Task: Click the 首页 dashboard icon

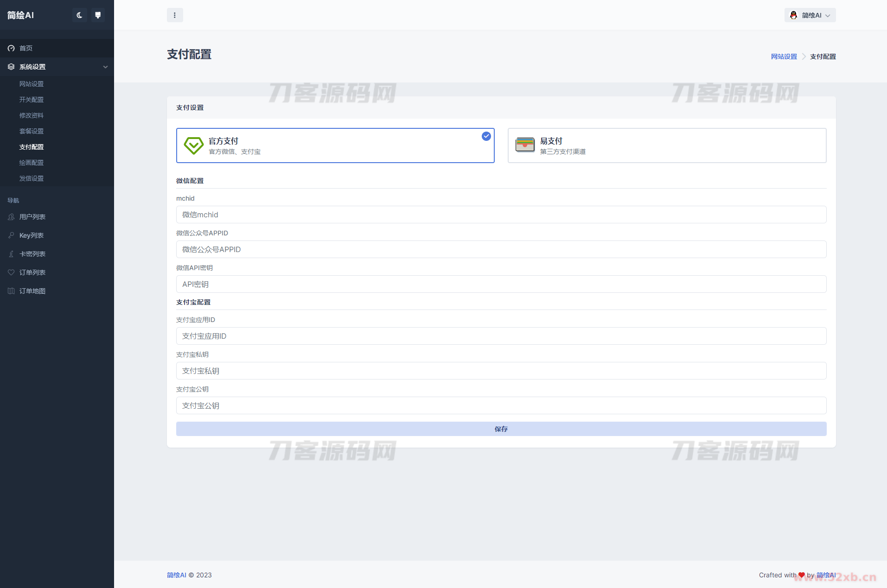Action: [11, 48]
